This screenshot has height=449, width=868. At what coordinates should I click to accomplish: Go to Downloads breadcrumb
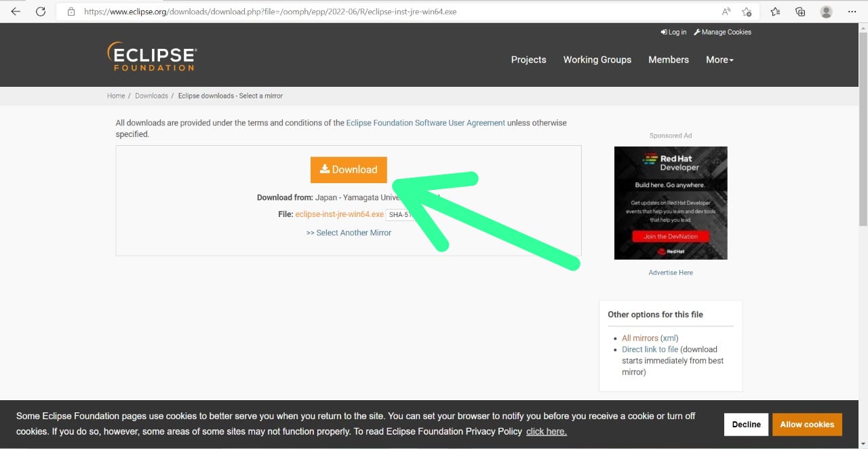point(151,96)
